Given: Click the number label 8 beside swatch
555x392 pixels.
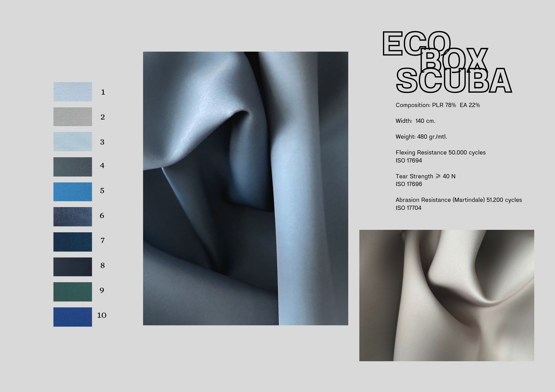Looking at the screenshot, I should 102,266.
